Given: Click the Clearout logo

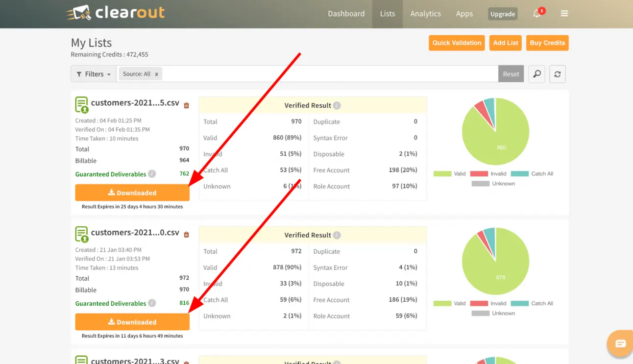Looking at the screenshot, I should pos(116,13).
